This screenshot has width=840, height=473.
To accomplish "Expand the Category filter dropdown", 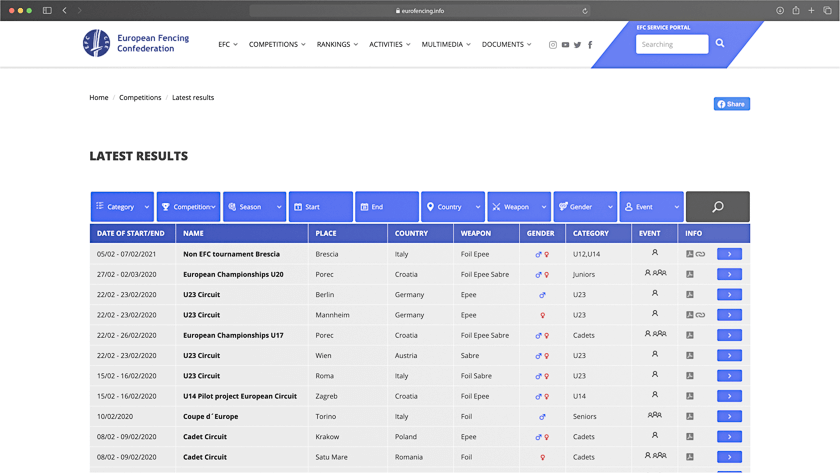I will pos(122,207).
